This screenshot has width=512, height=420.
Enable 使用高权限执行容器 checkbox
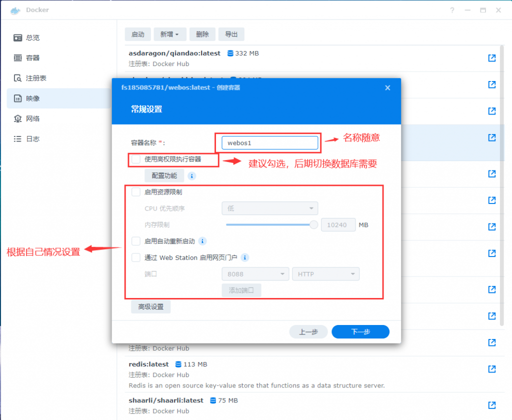[135, 160]
